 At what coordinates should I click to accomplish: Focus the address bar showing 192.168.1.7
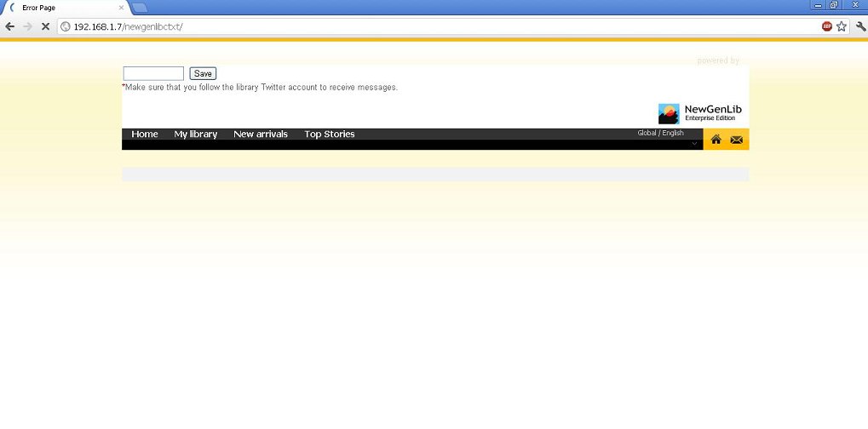pyautogui.click(x=426, y=26)
